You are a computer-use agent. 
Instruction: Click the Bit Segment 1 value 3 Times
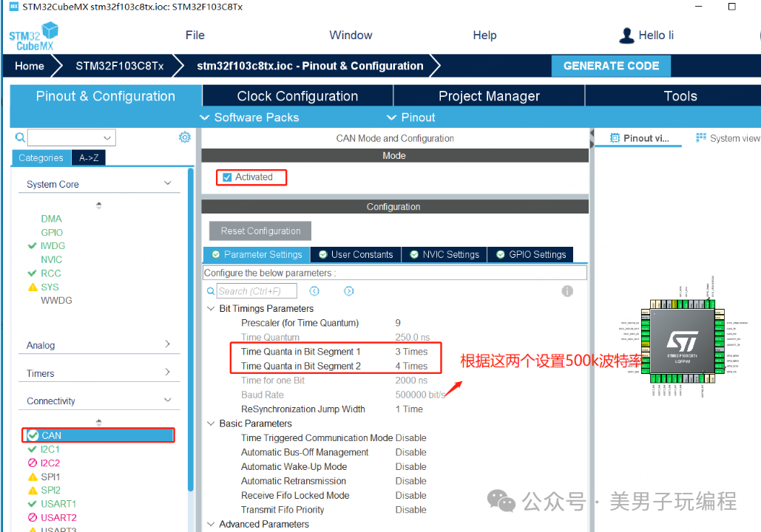(x=411, y=352)
